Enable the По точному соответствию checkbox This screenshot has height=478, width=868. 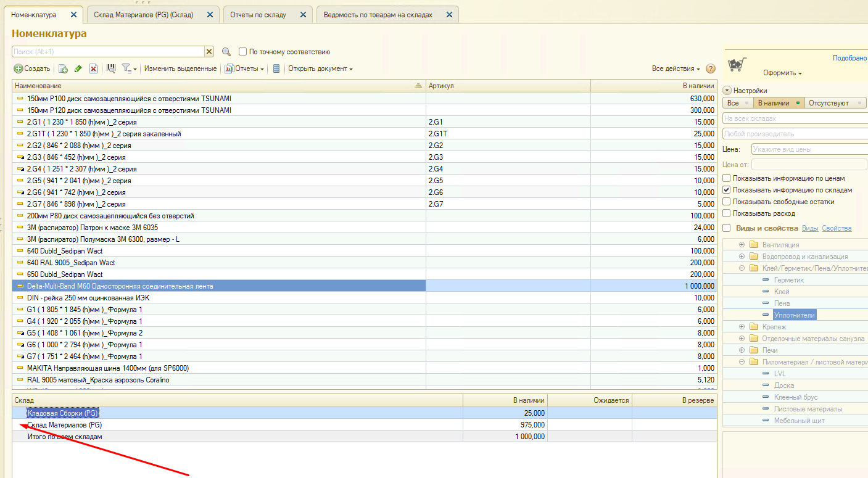coord(243,52)
